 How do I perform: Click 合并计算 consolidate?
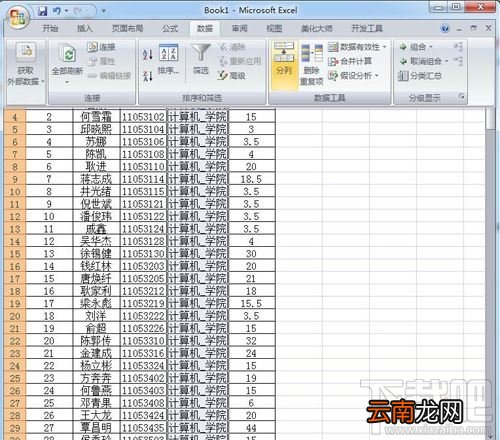[350, 61]
